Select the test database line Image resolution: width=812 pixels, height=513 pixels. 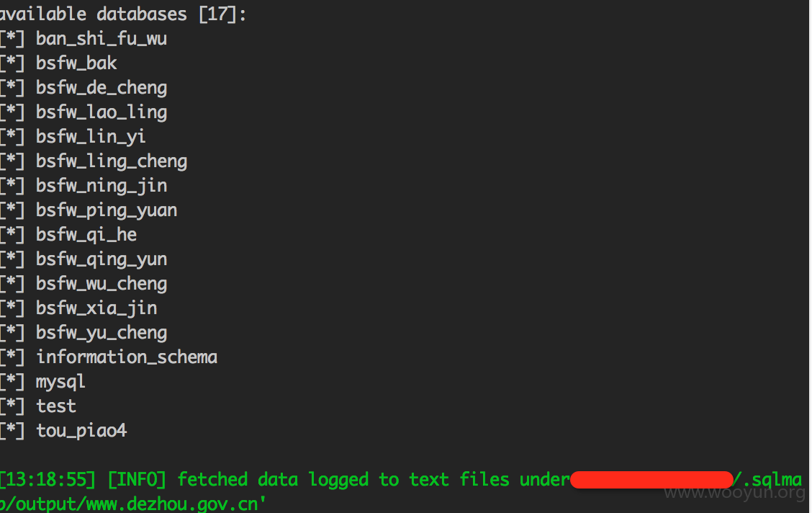(x=56, y=406)
